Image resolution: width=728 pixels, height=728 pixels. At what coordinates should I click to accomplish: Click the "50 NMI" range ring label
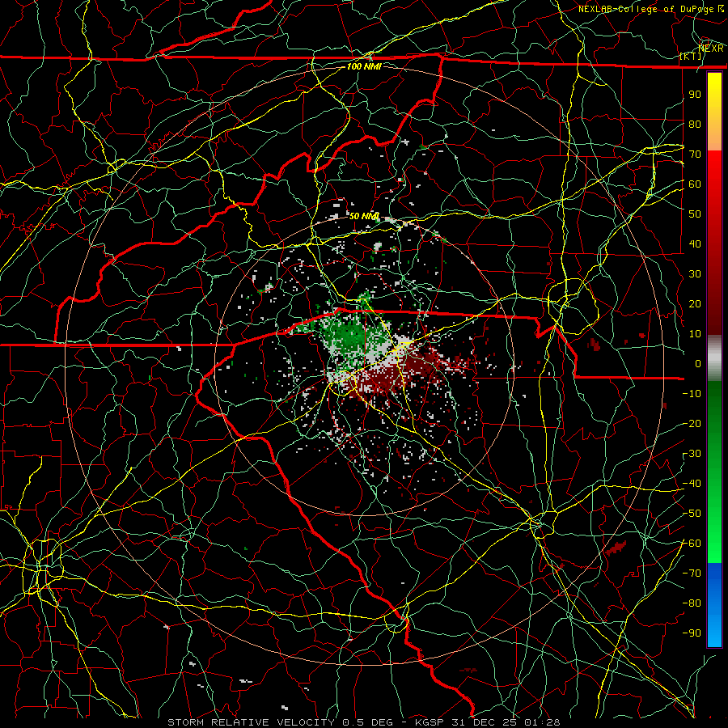click(x=364, y=216)
